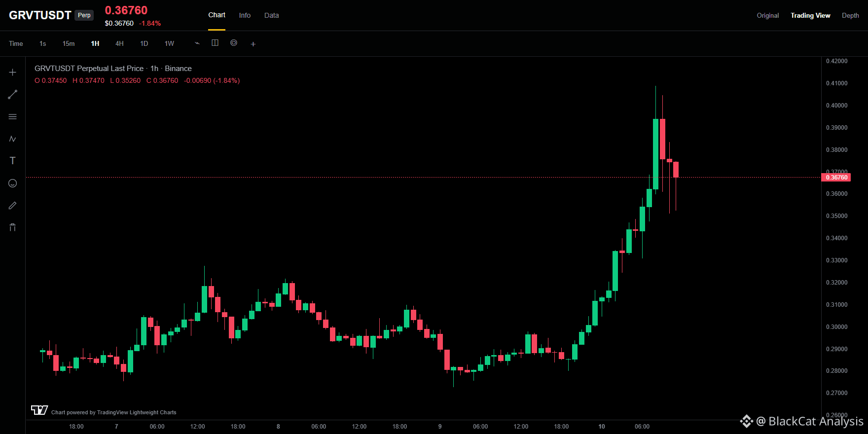Click the date 10 on time axis

pyautogui.click(x=602, y=427)
